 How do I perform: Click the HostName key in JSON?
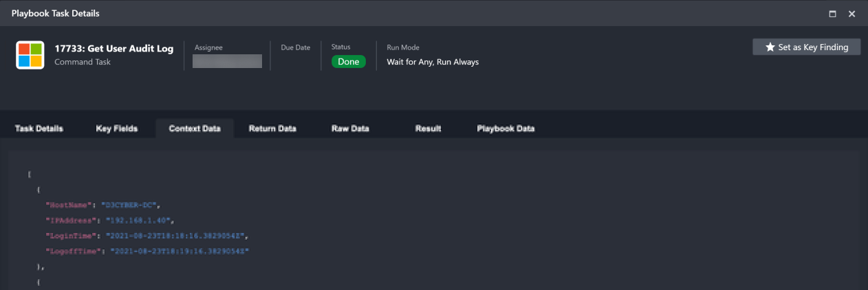(69, 205)
